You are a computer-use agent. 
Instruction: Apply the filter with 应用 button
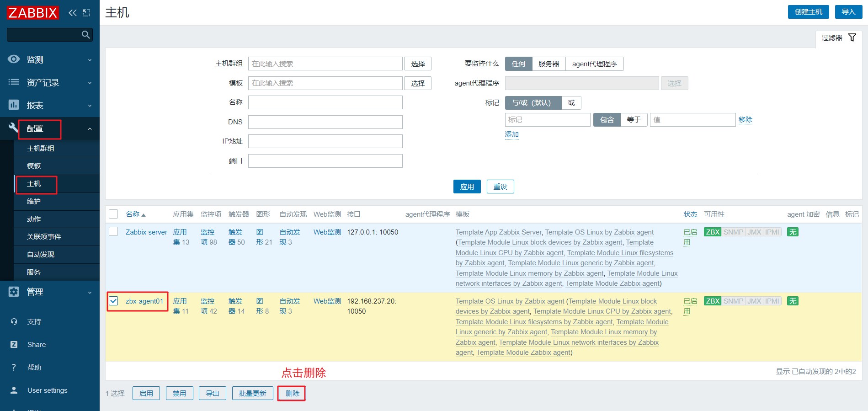467,187
